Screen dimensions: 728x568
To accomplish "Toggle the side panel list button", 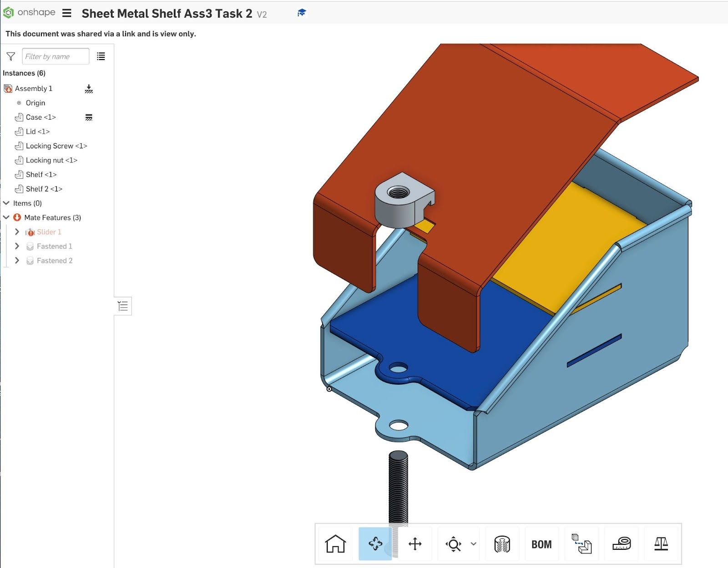I will click(123, 306).
